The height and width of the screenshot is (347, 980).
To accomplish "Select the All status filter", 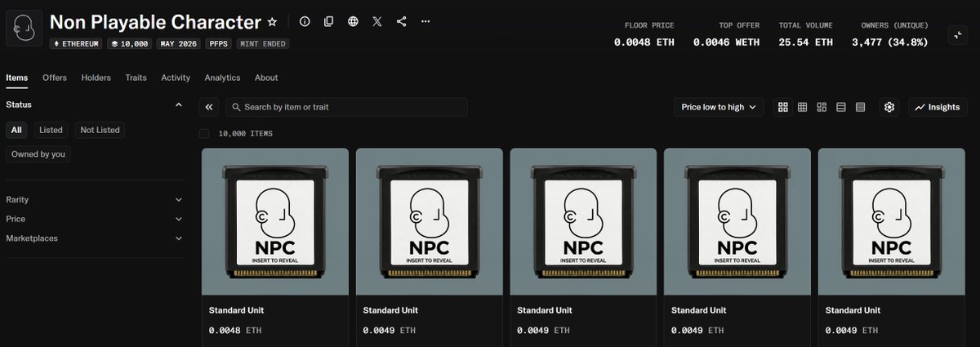I will tap(16, 130).
